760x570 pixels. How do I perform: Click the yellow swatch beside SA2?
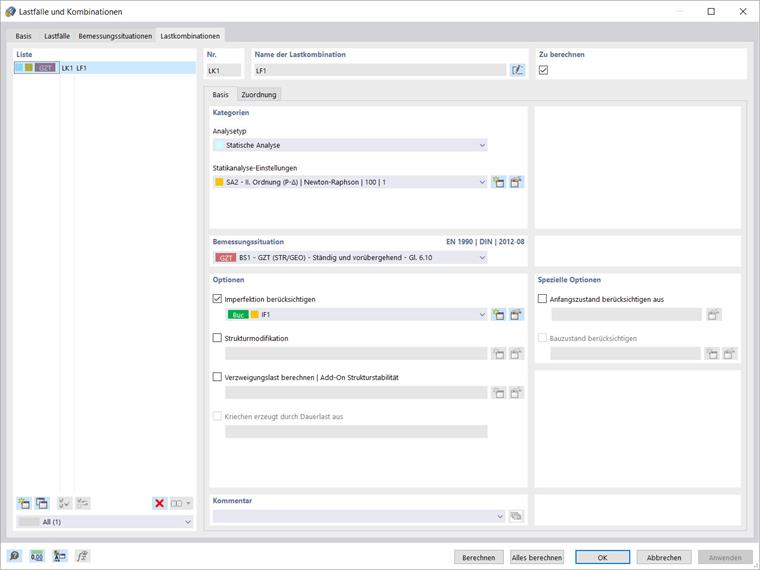pos(219,182)
